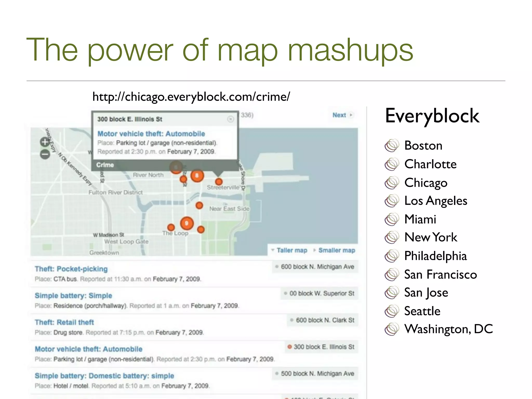Image resolution: width=532 pixels, height=399 pixels.
Task: Open Motor vehicle theft: Automobile popup link
Action: [151, 134]
